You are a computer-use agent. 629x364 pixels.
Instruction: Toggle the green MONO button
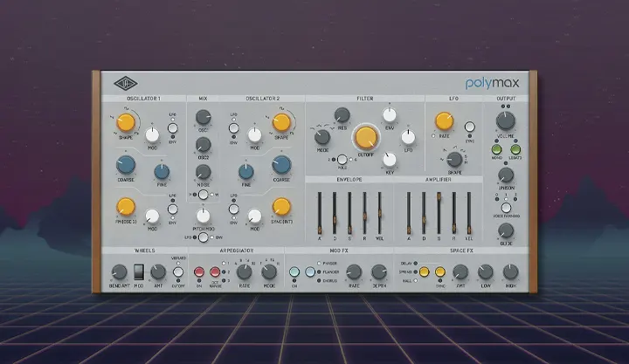click(x=496, y=149)
